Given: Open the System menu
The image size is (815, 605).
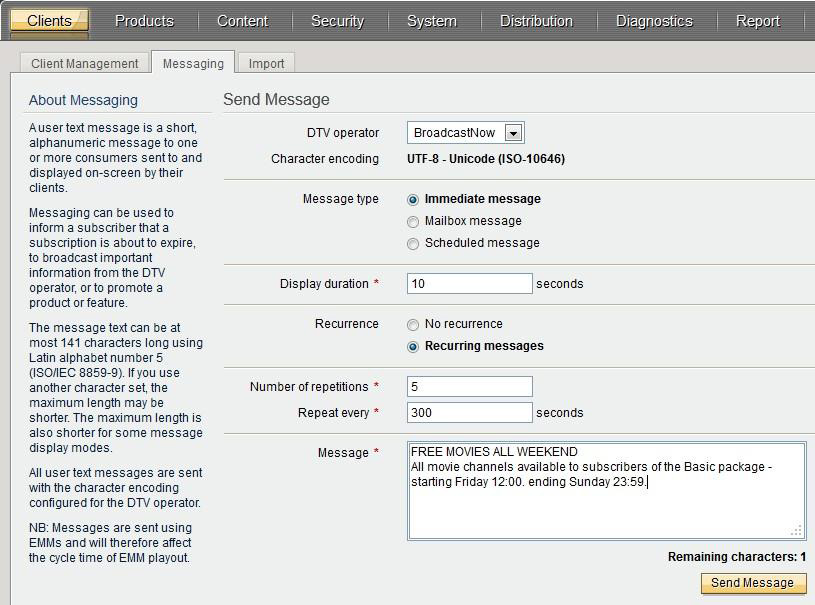Looking at the screenshot, I should click(432, 21).
